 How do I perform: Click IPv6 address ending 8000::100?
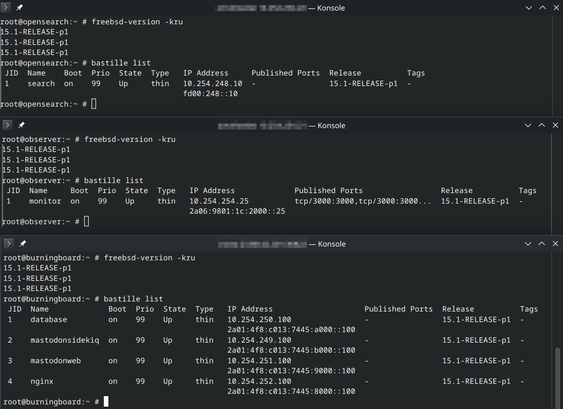[x=291, y=391]
